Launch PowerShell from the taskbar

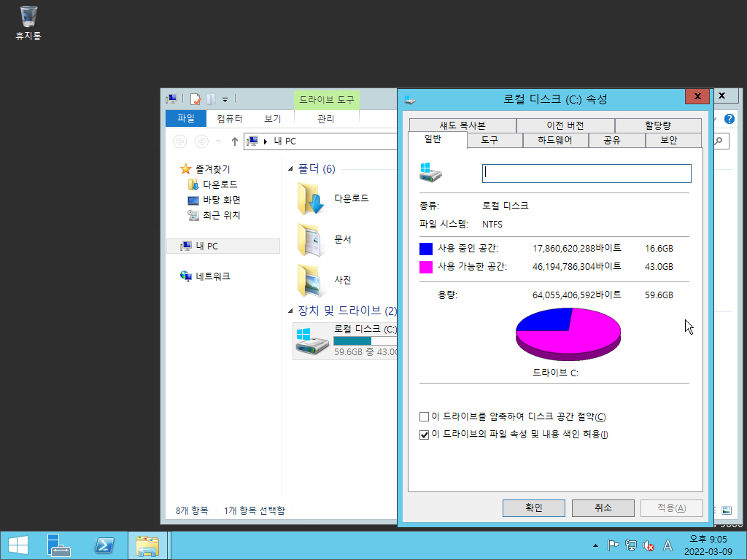tap(104, 545)
